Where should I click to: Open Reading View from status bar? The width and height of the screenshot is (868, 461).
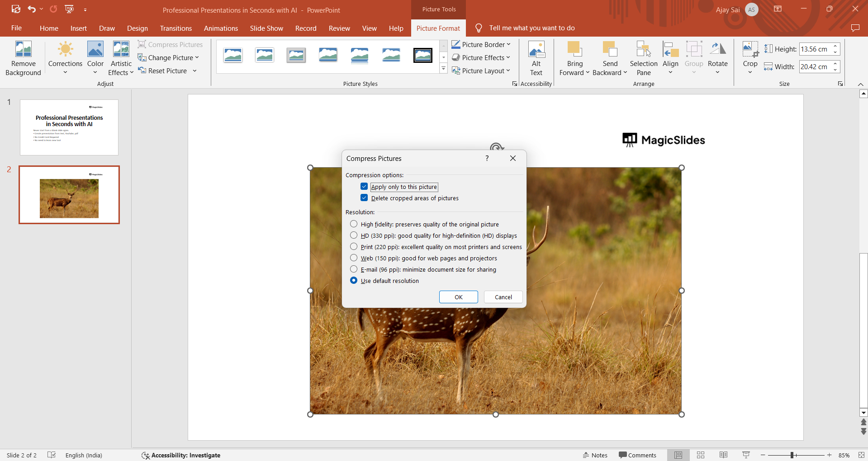tap(723, 455)
